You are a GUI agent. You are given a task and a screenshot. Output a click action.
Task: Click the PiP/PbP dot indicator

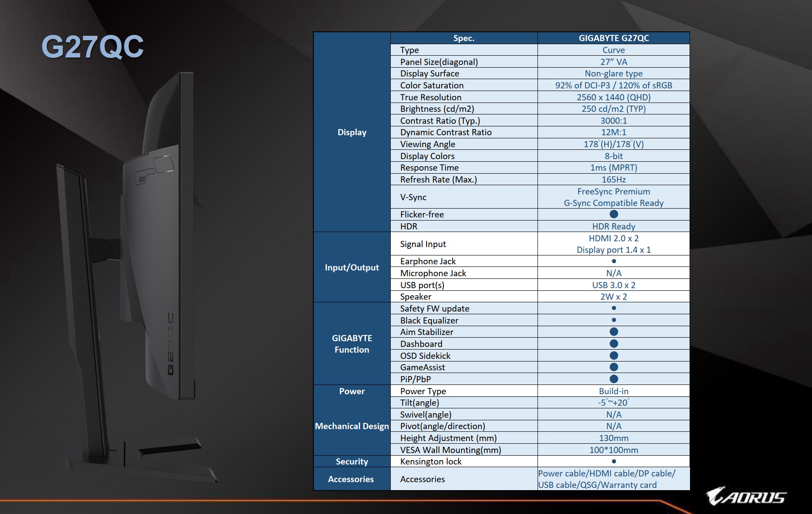(614, 379)
